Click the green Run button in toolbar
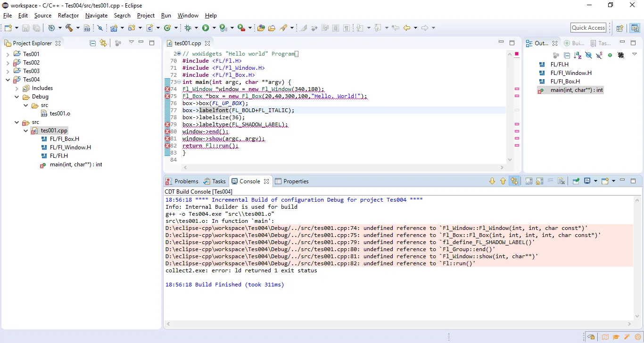 tap(206, 28)
